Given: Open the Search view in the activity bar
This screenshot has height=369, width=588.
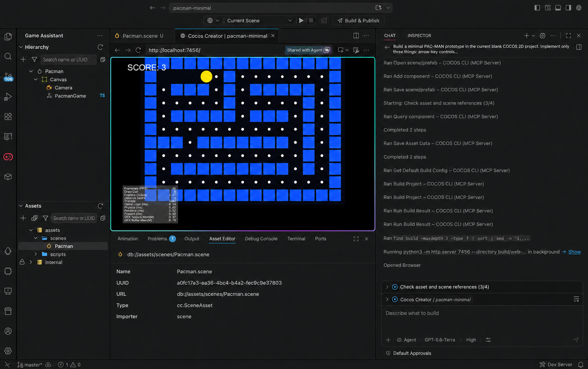Looking at the screenshot, I should (x=8, y=56).
